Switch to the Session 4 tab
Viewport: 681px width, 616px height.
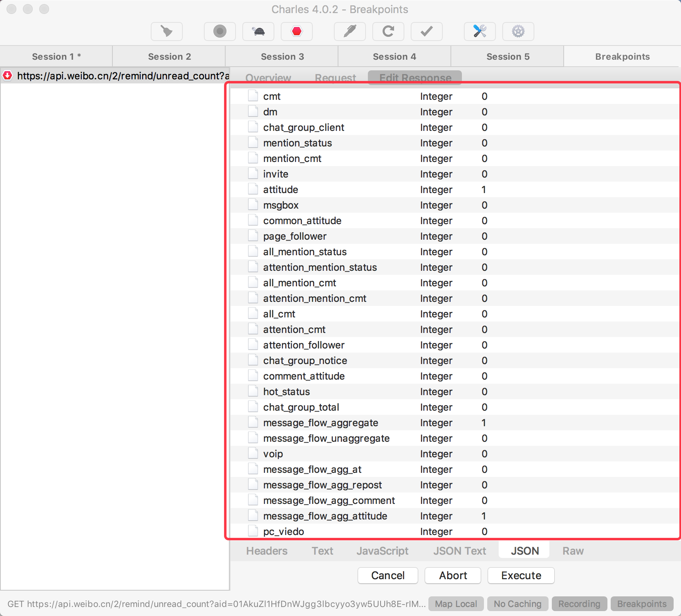point(394,56)
